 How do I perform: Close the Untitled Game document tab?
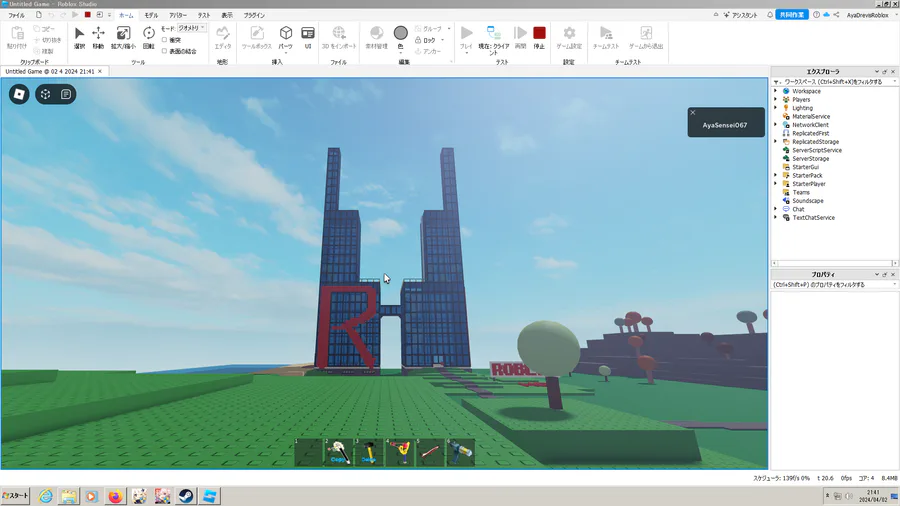(x=100, y=72)
